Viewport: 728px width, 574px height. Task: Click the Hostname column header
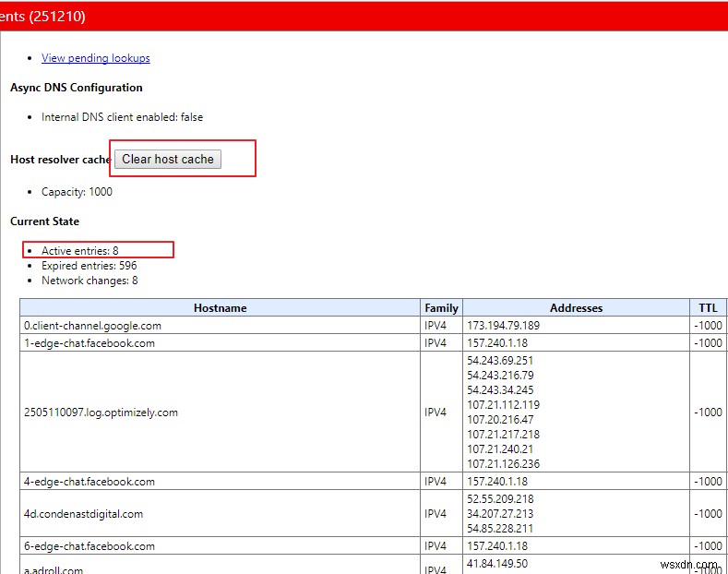coord(221,308)
